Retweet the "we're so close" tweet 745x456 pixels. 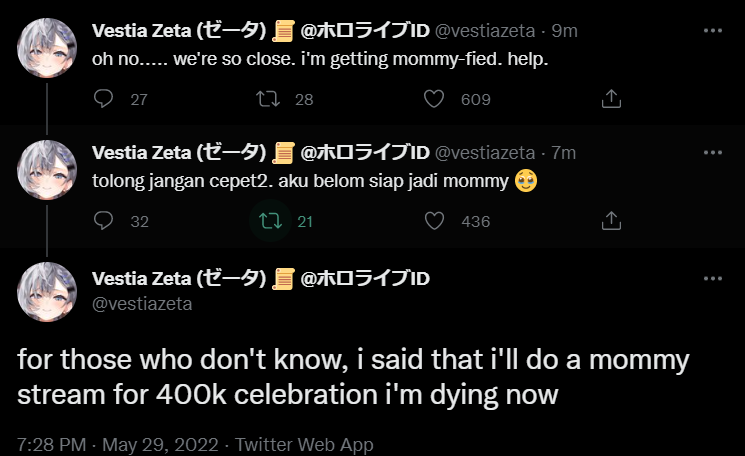[x=269, y=99]
